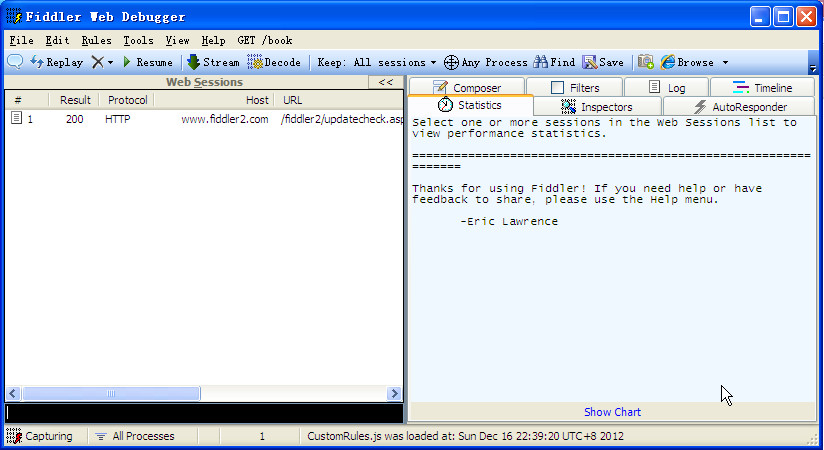This screenshot has height=450, width=824.
Task: Click the camera screenshot icon
Action: pyautogui.click(x=645, y=62)
